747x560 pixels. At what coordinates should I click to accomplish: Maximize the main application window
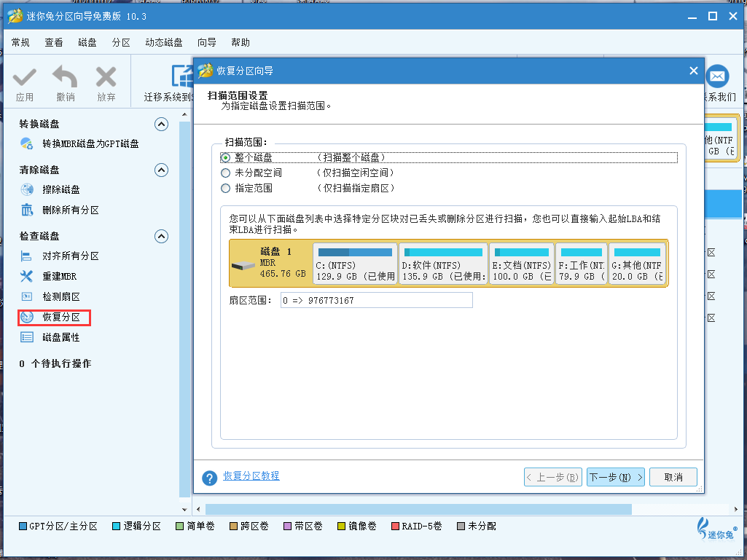pyautogui.click(x=713, y=16)
